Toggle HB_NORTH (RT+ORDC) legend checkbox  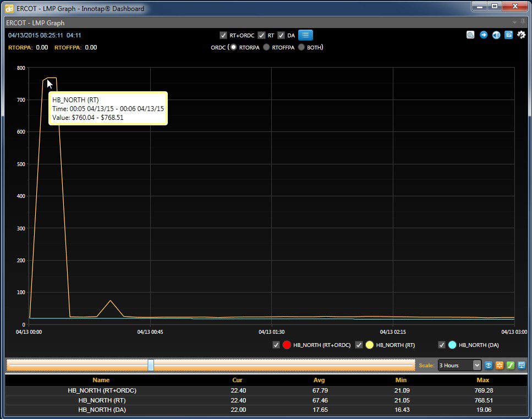coord(276,345)
